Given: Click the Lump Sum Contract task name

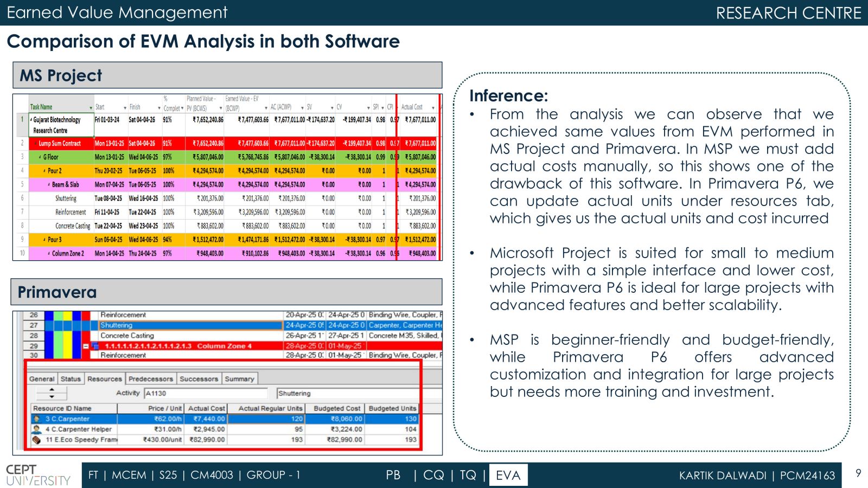Looking at the screenshot, I should coord(60,144).
